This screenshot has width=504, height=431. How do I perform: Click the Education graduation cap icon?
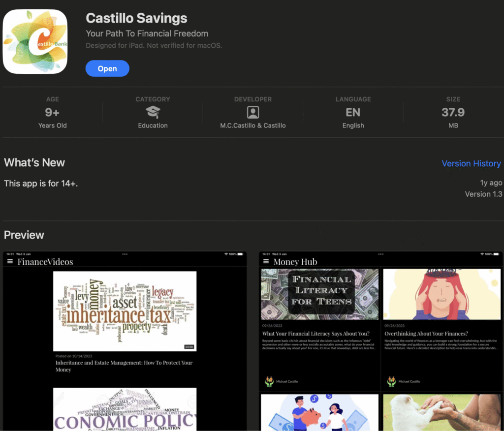pos(153,112)
